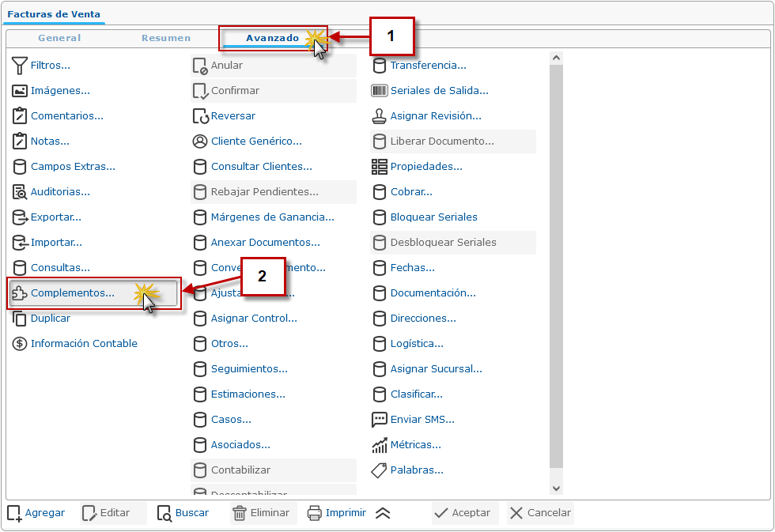The image size is (775, 532).
Task: Click the Editar button
Action: 113,513
